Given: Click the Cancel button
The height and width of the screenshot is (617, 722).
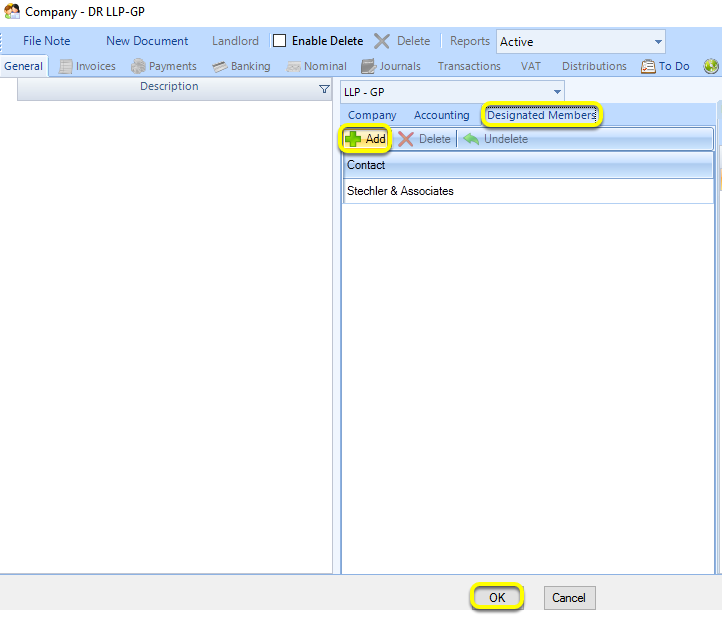Looking at the screenshot, I should 569,598.
